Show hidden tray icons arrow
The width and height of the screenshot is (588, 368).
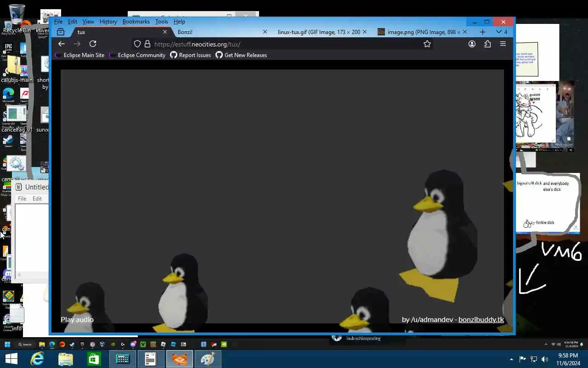[511, 359]
